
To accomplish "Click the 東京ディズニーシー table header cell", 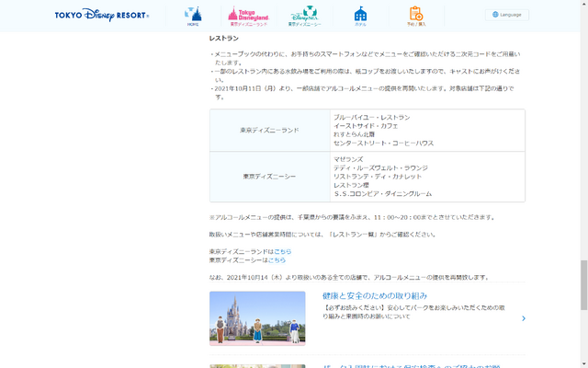I will pyautogui.click(x=269, y=177).
